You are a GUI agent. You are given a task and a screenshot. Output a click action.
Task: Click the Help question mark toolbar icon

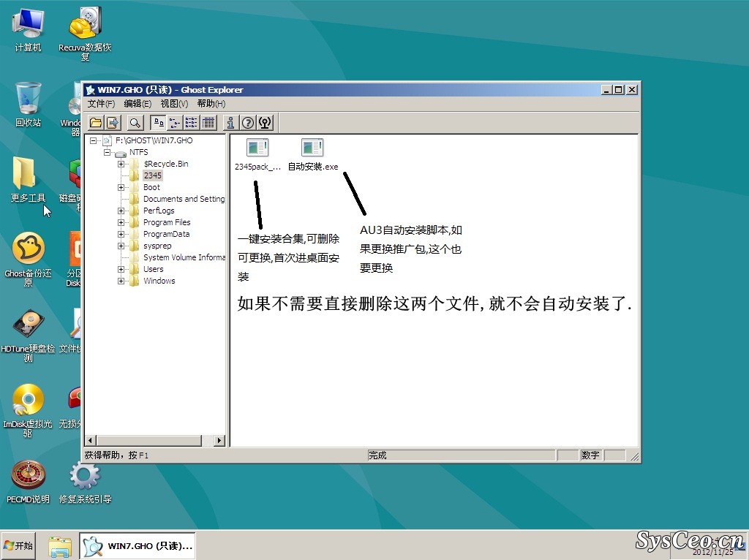click(x=248, y=123)
